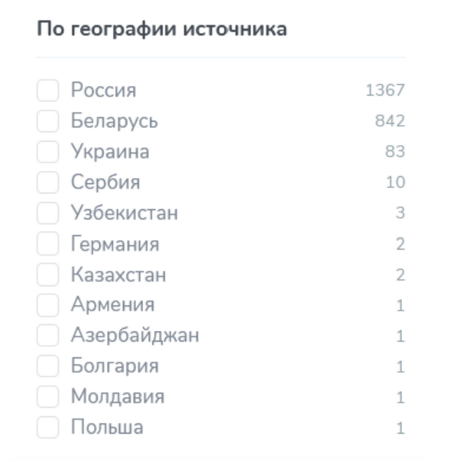Click the Беларусь filter label

coord(114,121)
